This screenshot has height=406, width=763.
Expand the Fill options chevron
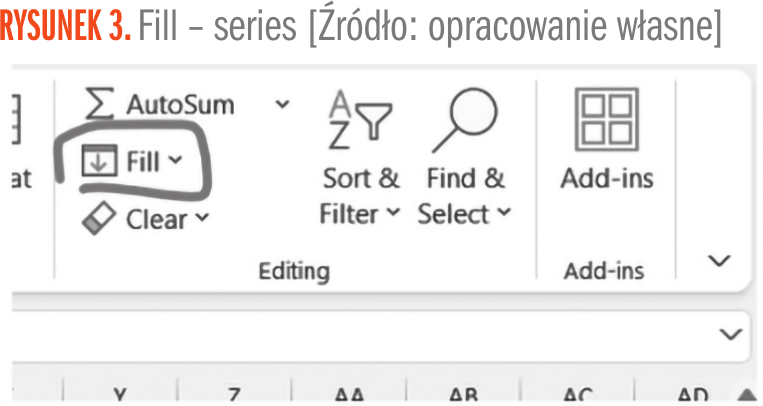point(176,161)
